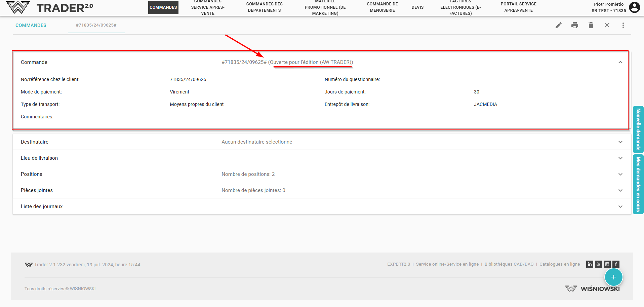
Task: Open the DEVIS menu item
Action: pyautogui.click(x=417, y=7)
